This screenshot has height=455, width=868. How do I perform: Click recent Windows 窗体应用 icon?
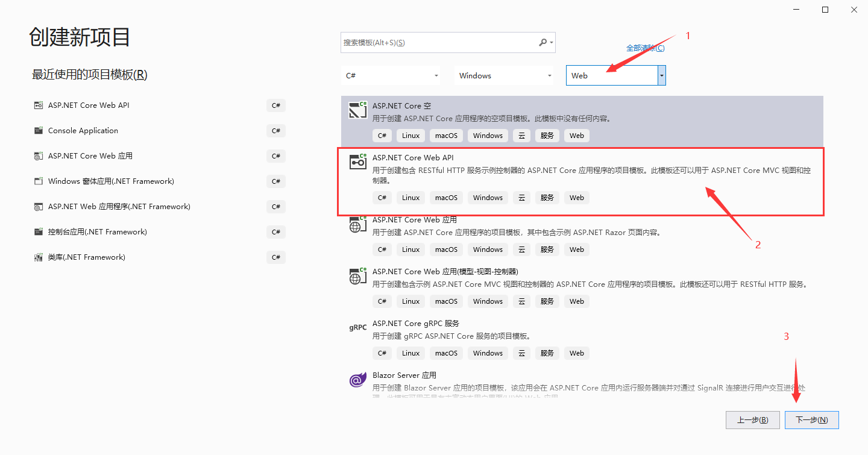[x=39, y=181]
